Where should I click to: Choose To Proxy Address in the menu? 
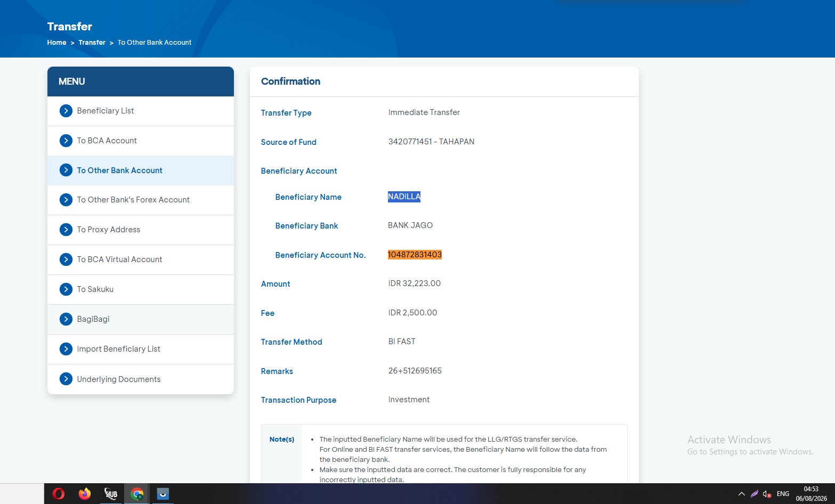point(141,230)
